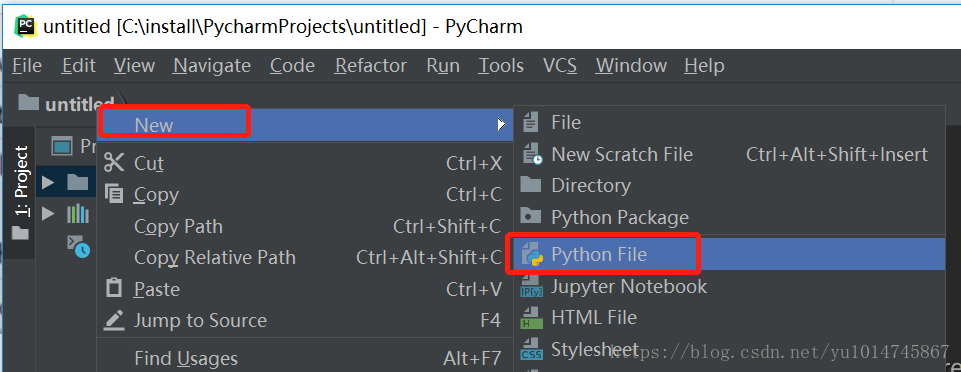Click the untitled folder icon in breadcrumb
This screenshot has height=372, width=961.
(x=28, y=102)
